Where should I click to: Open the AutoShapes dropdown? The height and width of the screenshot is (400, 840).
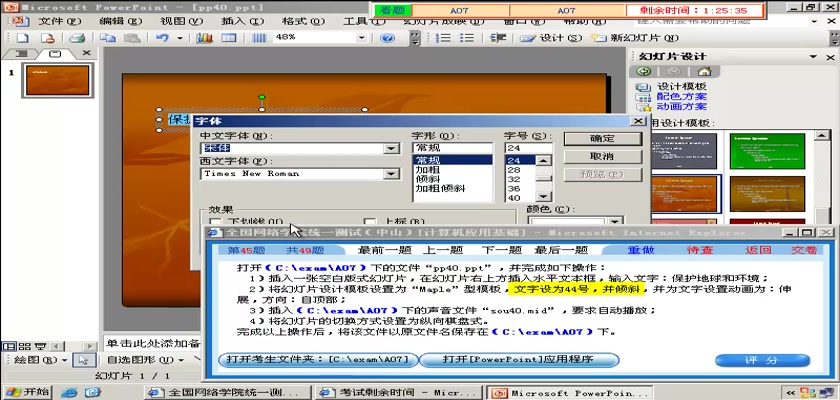tap(145, 360)
